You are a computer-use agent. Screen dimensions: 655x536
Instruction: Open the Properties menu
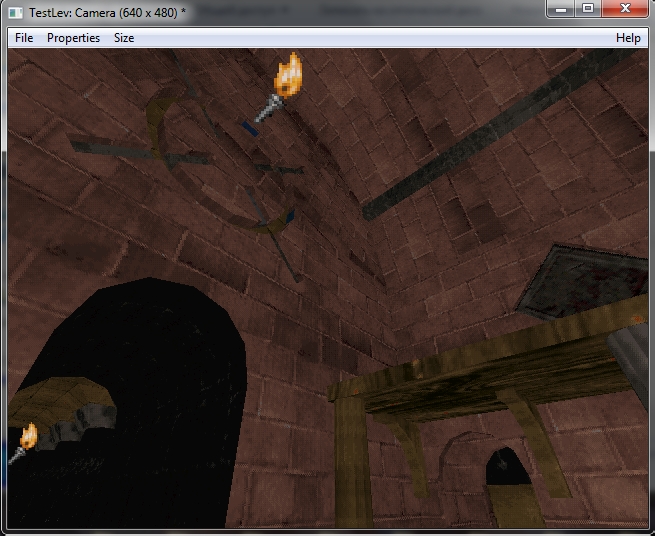tap(74, 38)
